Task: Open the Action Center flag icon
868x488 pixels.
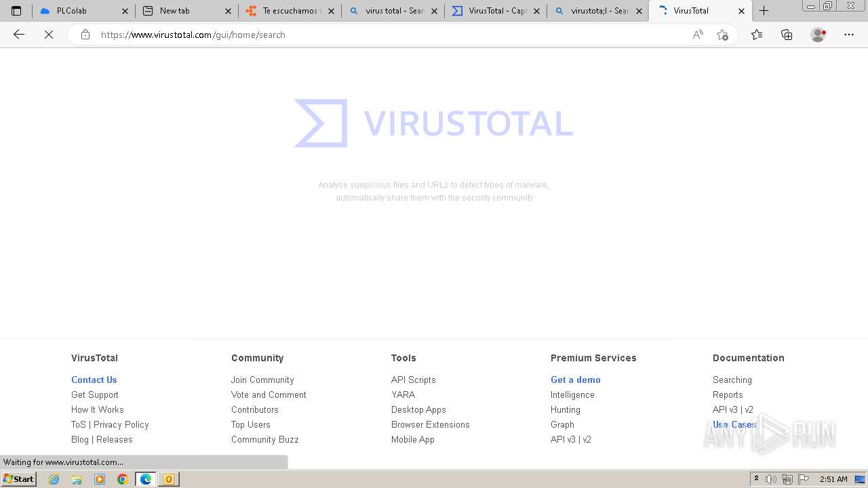Action: [x=802, y=479]
